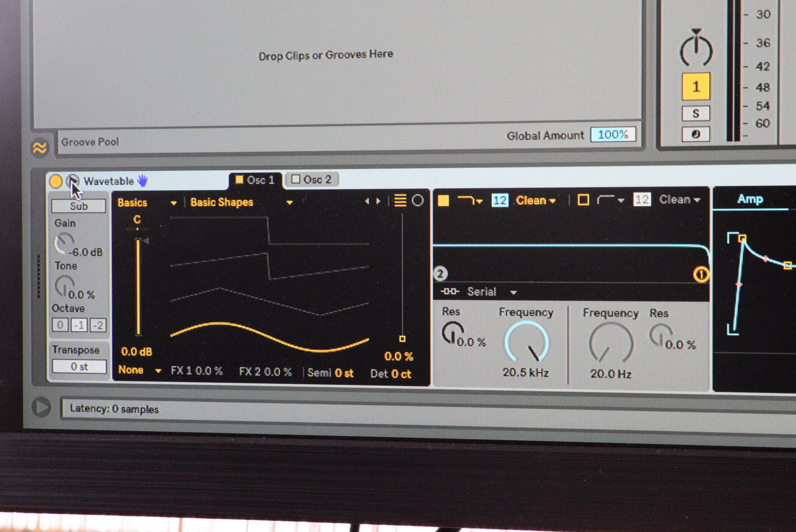Screen dimensions: 796x532
Task: Open the Basics wavetable category dropdown
Action: 147,202
